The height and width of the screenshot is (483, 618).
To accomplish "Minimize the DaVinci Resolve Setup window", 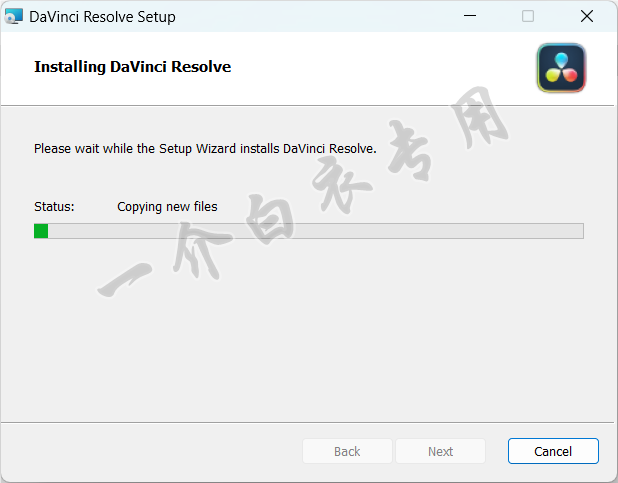I will click(x=470, y=16).
